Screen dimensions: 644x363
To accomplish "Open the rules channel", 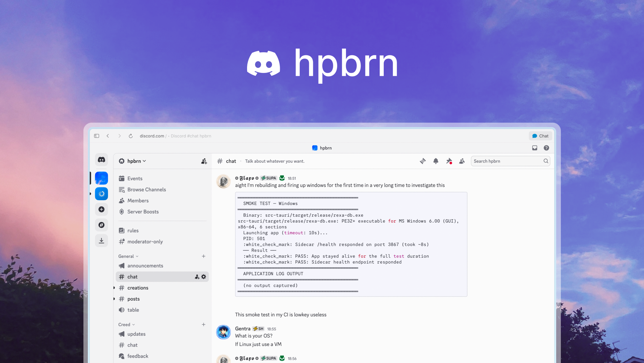I will pos(162,231).
